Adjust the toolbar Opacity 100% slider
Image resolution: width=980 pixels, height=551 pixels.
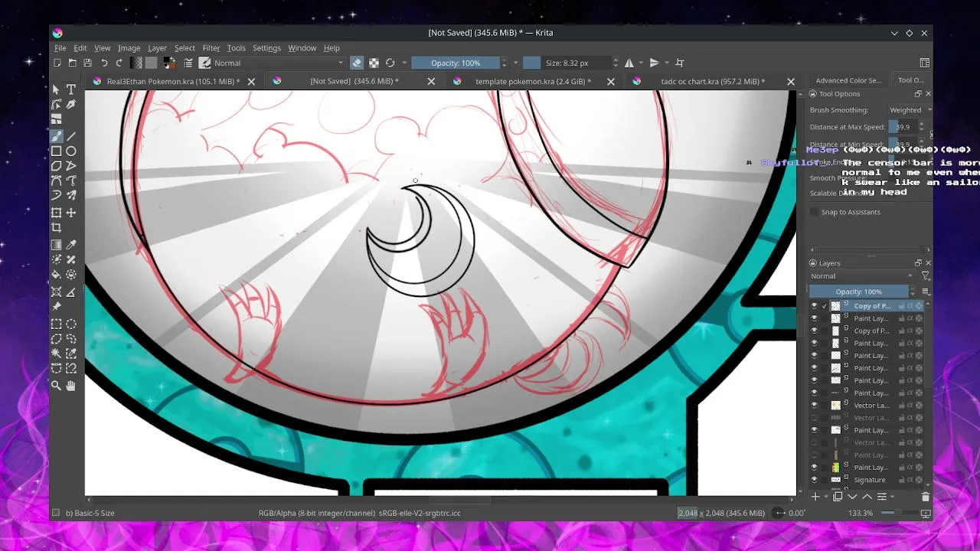456,63
